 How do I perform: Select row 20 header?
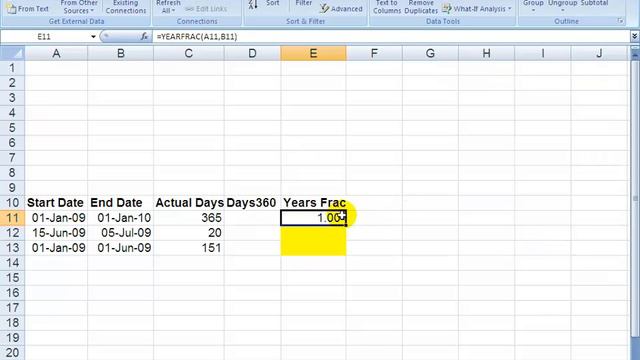coord(12,353)
